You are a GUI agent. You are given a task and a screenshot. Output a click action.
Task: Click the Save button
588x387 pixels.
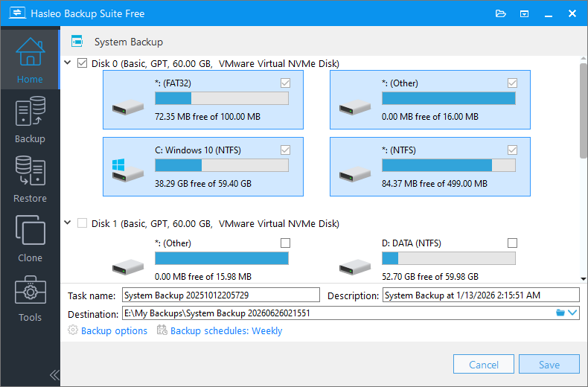click(x=549, y=364)
